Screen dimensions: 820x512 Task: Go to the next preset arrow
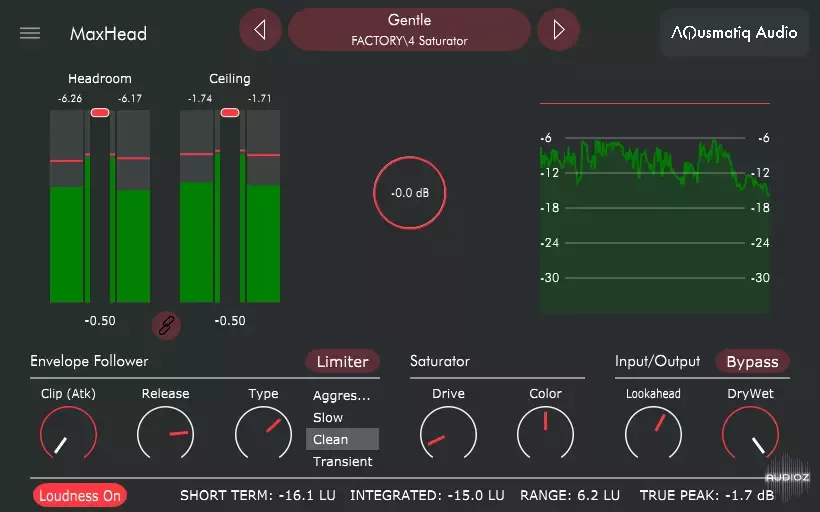click(x=559, y=30)
